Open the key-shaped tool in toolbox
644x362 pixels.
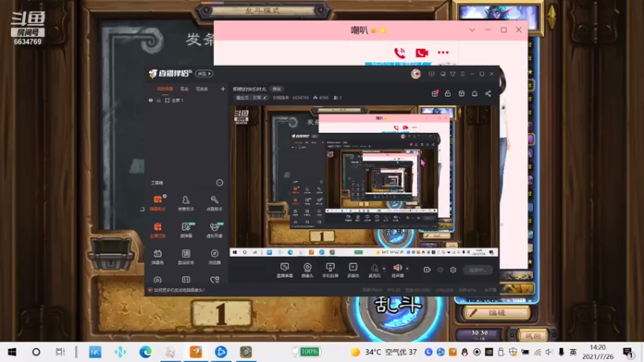pyautogui.click(x=214, y=203)
